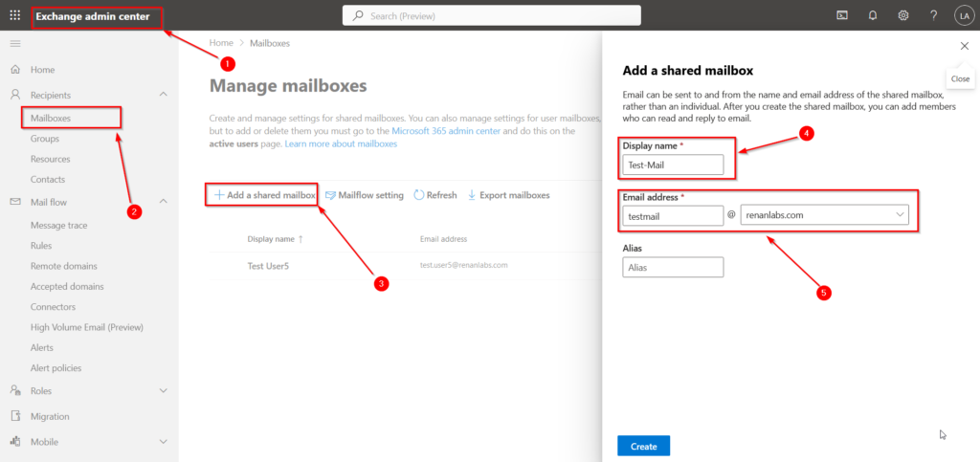This screenshot has width=980, height=462.
Task: Click Mailflow setting toolbar button
Action: pos(365,195)
